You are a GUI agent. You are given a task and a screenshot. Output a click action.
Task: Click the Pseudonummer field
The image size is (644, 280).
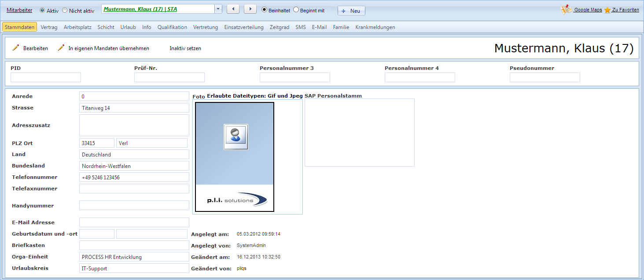pos(545,77)
